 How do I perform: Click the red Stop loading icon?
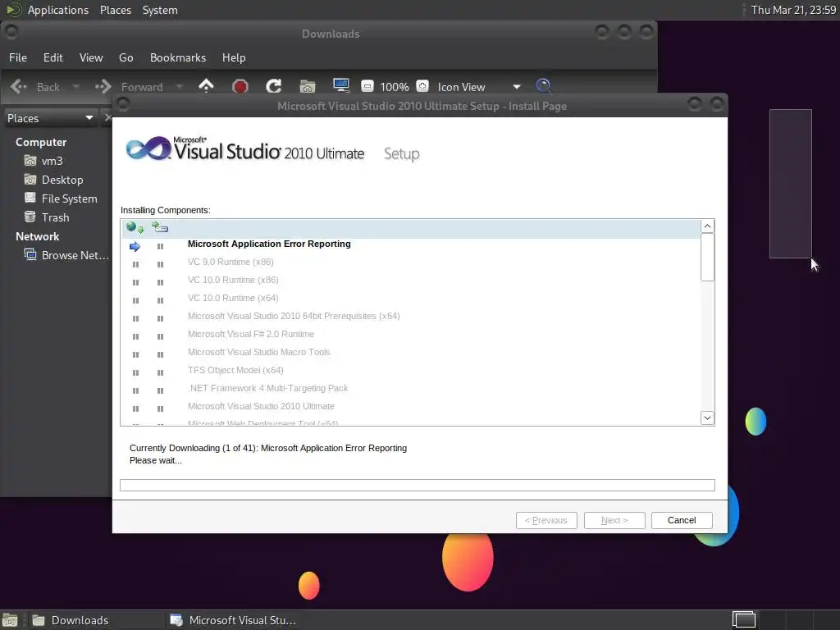click(x=240, y=86)
